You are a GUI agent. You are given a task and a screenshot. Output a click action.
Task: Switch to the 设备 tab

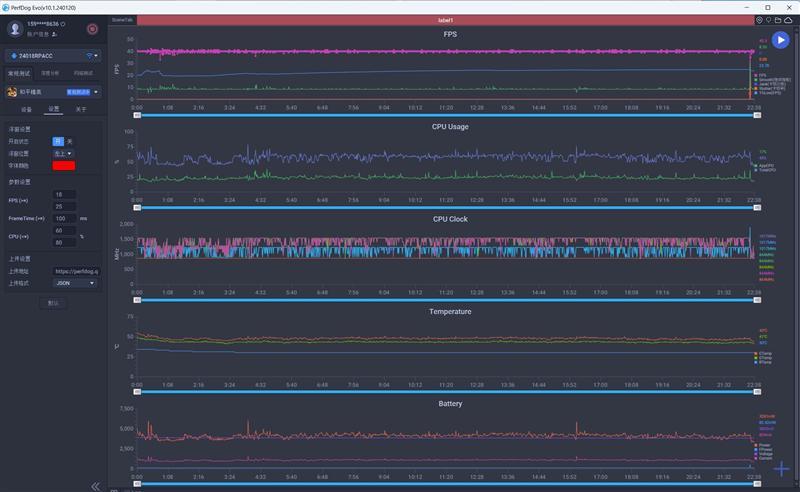[26, 109]
